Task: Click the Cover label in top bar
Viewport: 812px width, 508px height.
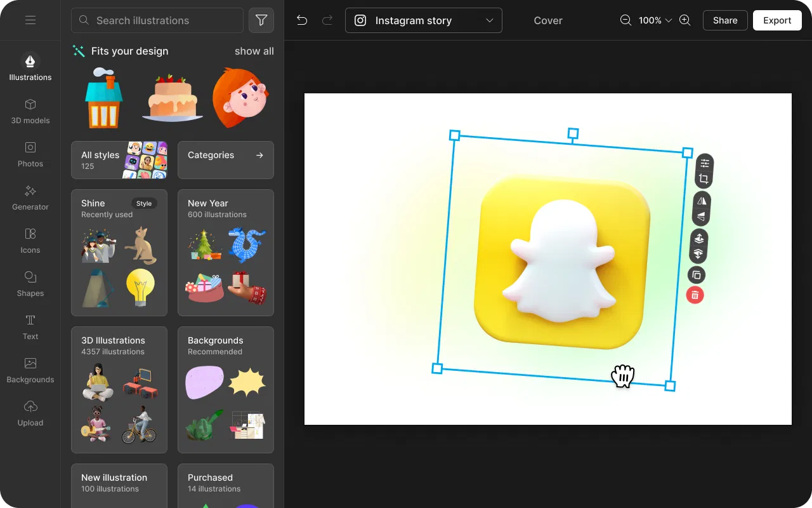Action: [x=548, y=20]
